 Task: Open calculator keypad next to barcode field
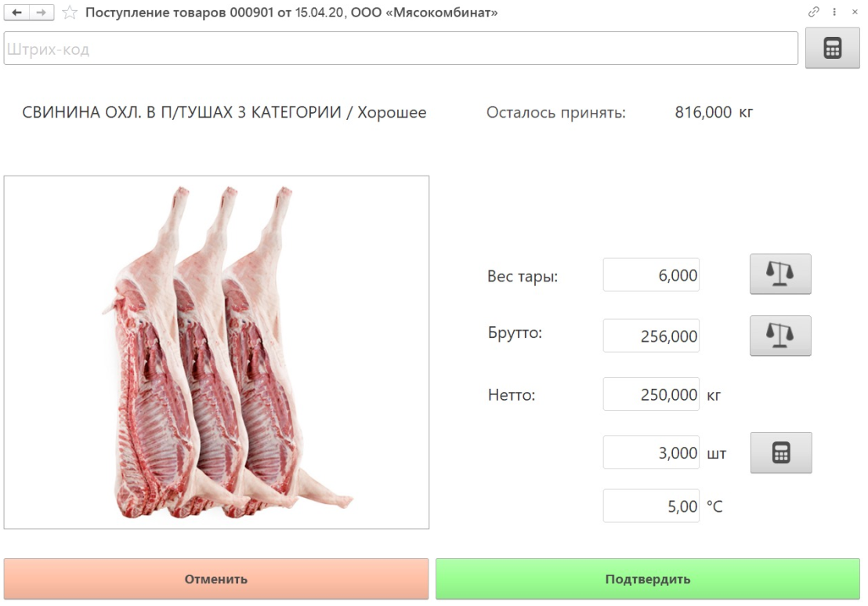tap(832, 48)
